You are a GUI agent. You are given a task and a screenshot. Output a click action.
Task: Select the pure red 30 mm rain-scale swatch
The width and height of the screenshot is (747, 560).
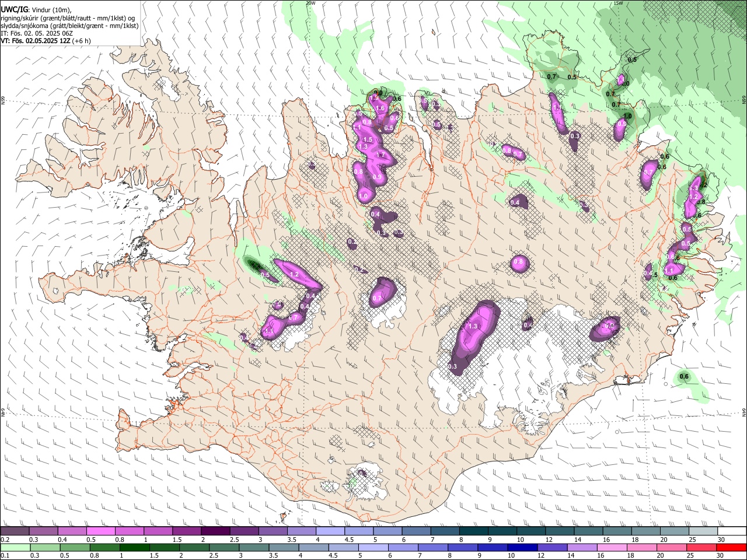click(732, 547)
